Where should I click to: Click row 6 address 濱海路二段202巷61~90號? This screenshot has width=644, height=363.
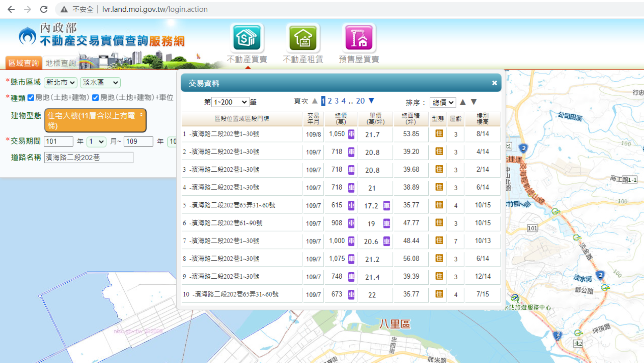tap(227, 223)
